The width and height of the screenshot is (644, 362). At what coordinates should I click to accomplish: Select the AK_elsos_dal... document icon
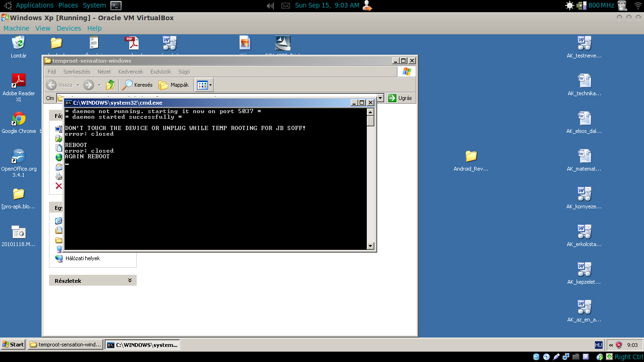point(584,118)
